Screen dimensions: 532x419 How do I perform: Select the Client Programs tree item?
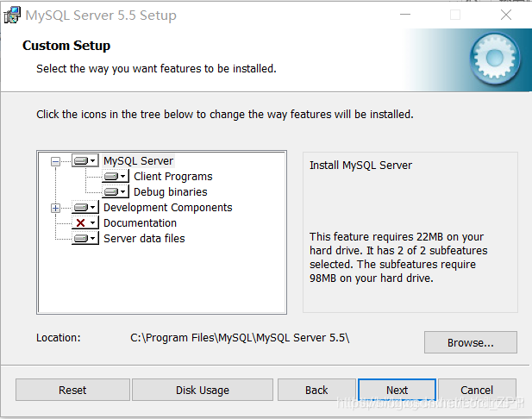173,177
